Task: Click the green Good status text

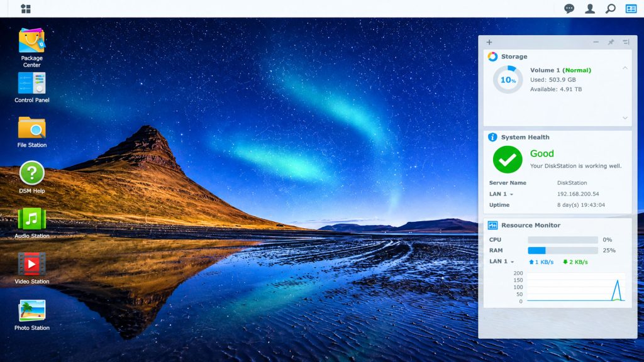Action: [x=541, y=153]
